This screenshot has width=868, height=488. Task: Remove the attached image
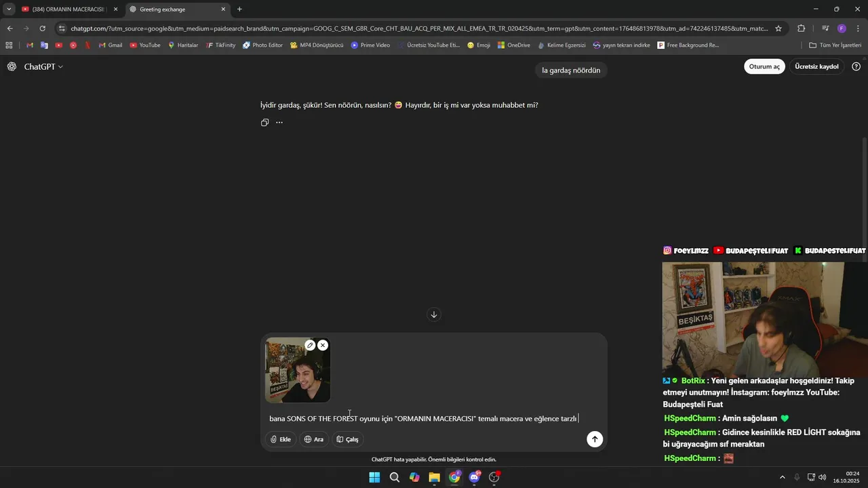(323, 345)
